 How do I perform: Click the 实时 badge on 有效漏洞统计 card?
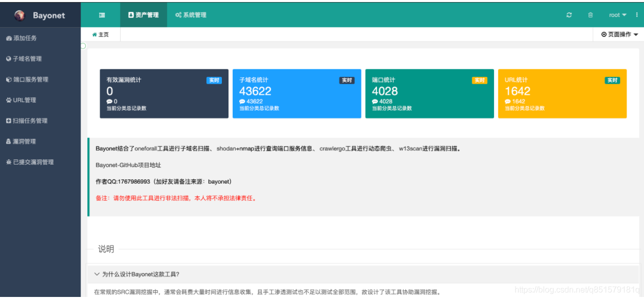coord(214,81)
